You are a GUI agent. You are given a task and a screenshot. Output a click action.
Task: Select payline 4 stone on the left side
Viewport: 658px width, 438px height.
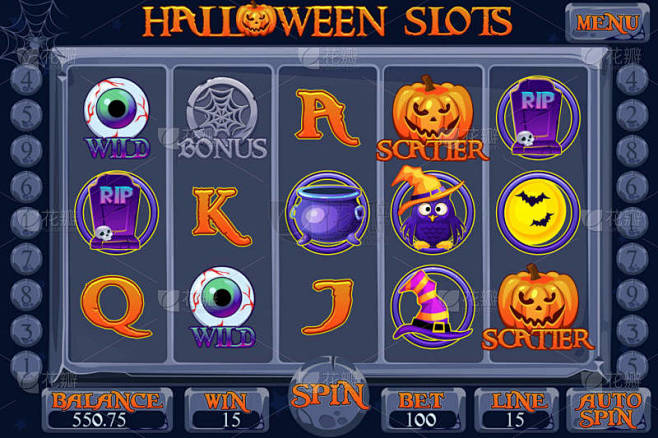tap(26, 79)
